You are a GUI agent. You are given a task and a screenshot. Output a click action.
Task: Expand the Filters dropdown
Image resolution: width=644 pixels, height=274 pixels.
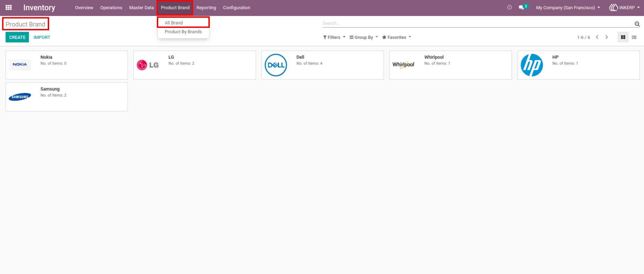tap(334, 37)
